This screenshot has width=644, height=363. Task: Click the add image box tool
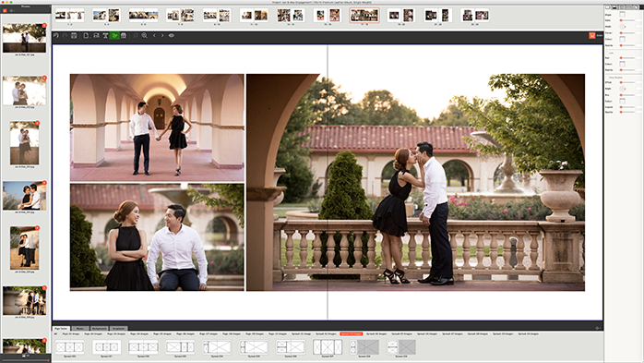(x=96, y=36)
